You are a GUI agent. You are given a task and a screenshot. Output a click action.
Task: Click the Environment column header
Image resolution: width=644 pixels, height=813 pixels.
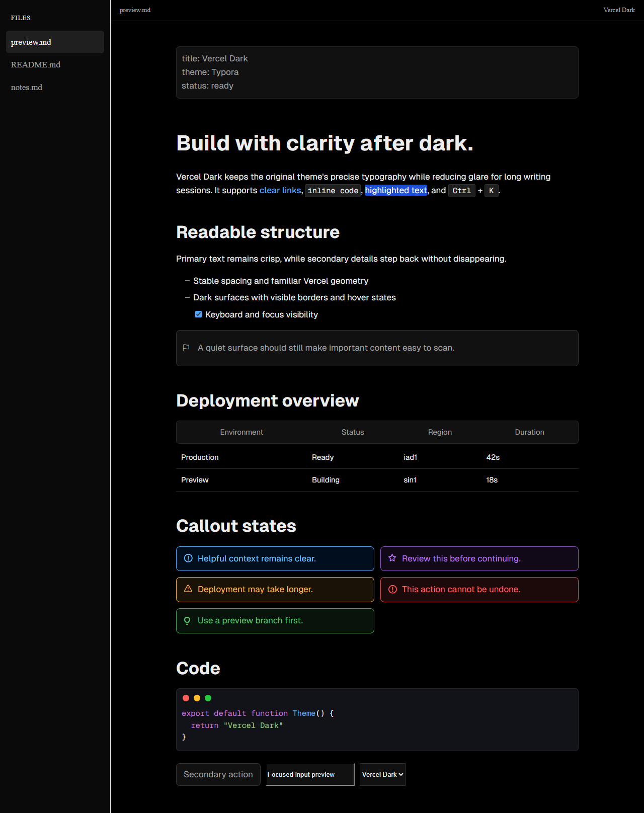pos(242,432)
